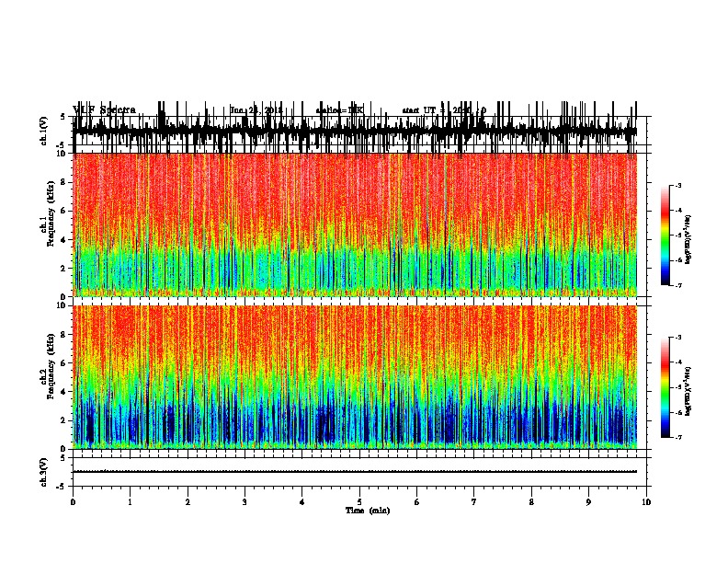Click the '8' tick on the time axis
Image resolution: width=728 pixels, height=563 pixels.
(x=531, y=502)
